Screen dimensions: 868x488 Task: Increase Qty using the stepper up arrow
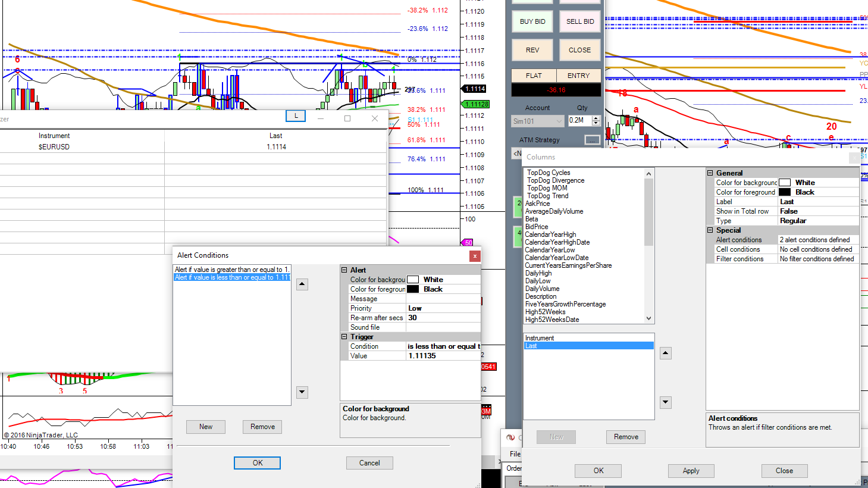(596, 118)
